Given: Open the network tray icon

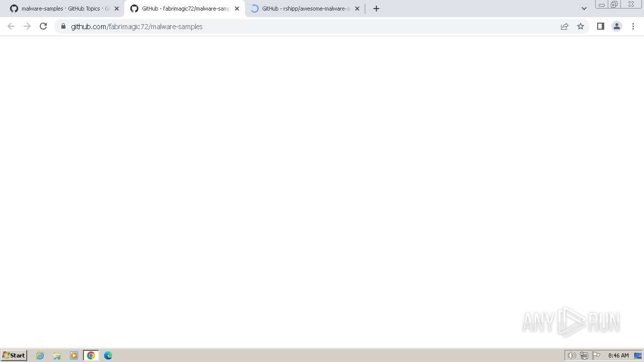Looking at the screenshot, I should (584, 355).
